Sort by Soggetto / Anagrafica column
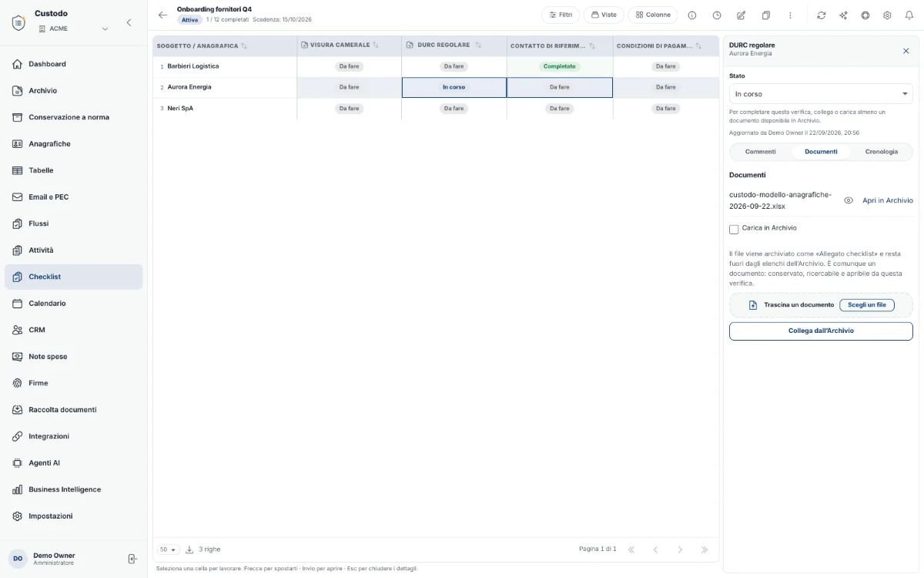The height and width of the screenshot is (578, 924). pyautogui.click(x=244, y=46)
